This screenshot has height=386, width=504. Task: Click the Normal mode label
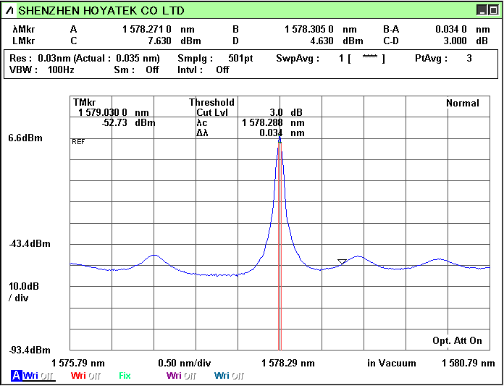(463, 103)
